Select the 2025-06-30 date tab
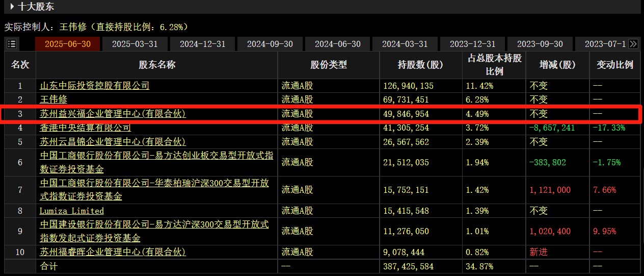Viewport: 644px width, 276px height. 68,44
